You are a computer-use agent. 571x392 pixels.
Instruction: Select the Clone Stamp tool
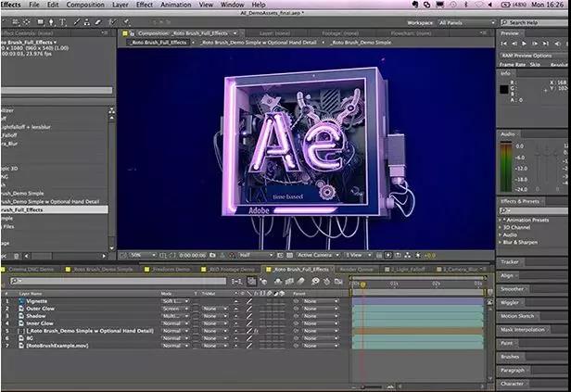(x=87, y=22)
